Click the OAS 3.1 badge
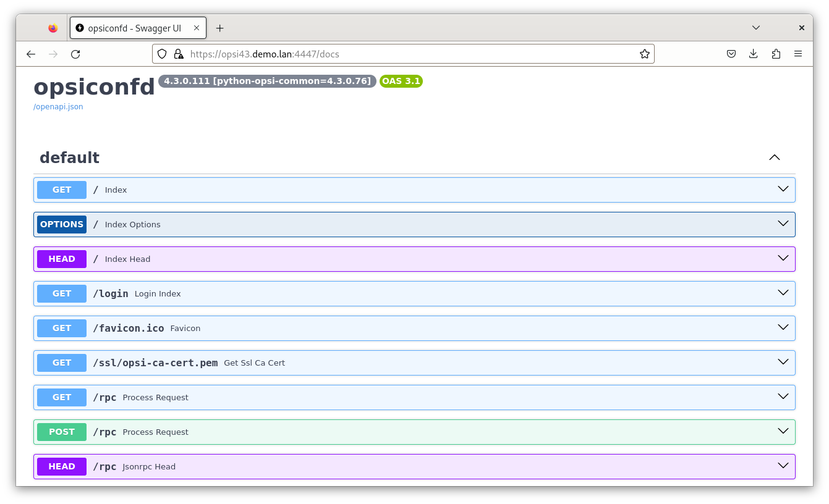Viewport: 829px width, 504px height. click(x=401, y=81)
